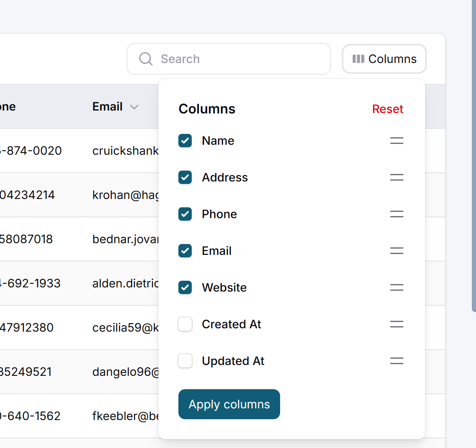Click the magnifier icon in search box
Image resolution: width=476 pixels, height=448 pixels.
(x=146, y=59)
